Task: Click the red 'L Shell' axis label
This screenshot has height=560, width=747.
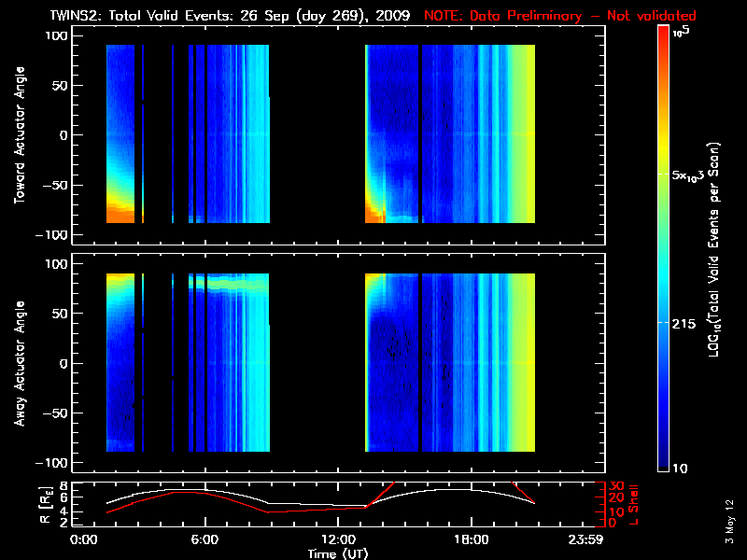Action: pos(636,504)
